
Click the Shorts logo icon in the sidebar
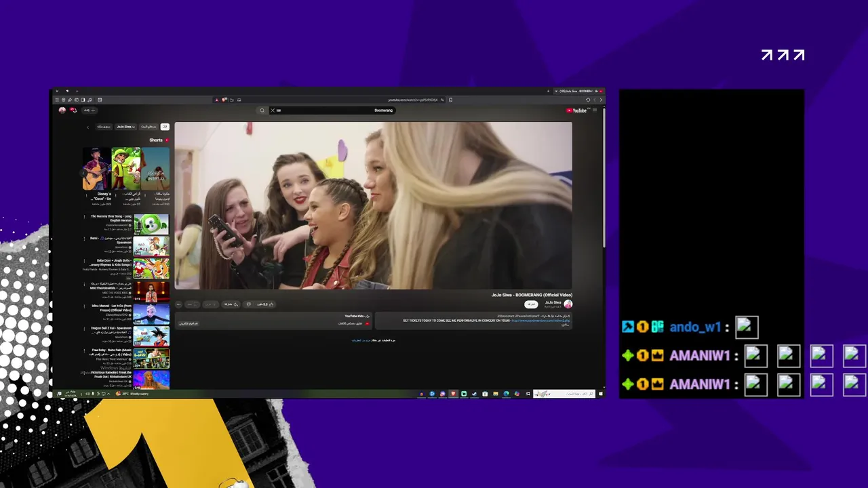coord(167,140)
